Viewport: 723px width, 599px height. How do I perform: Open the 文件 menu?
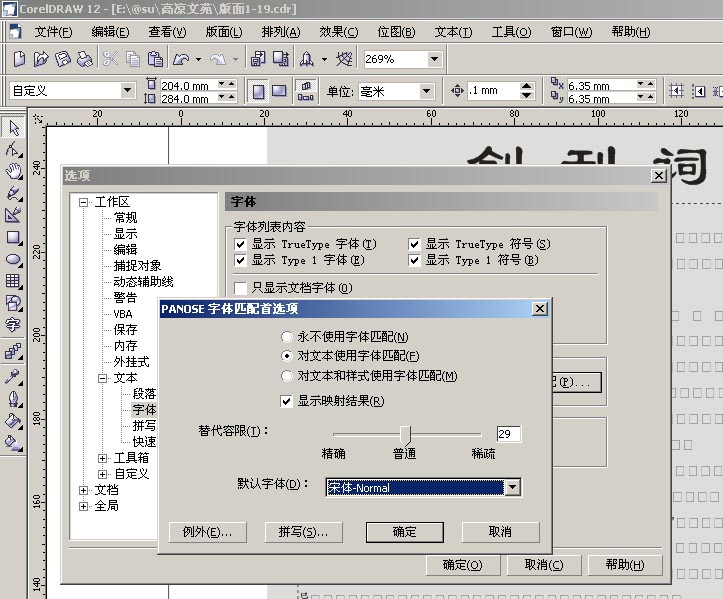coord(53,32)
